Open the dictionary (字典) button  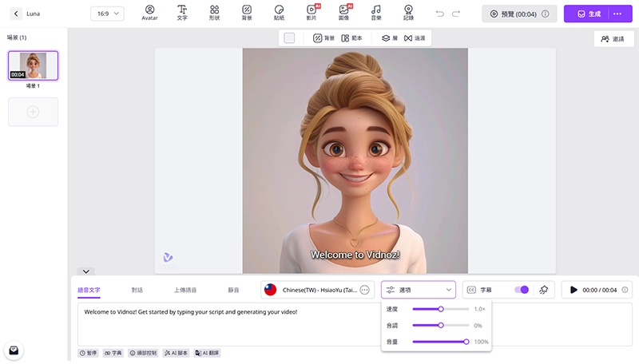point(113,353)
